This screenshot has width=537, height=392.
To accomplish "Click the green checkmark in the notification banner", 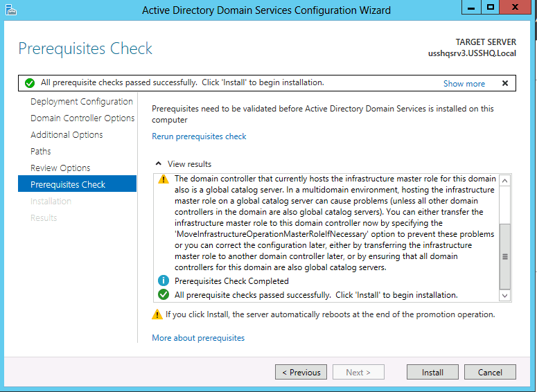I will (x=30, y=83).
